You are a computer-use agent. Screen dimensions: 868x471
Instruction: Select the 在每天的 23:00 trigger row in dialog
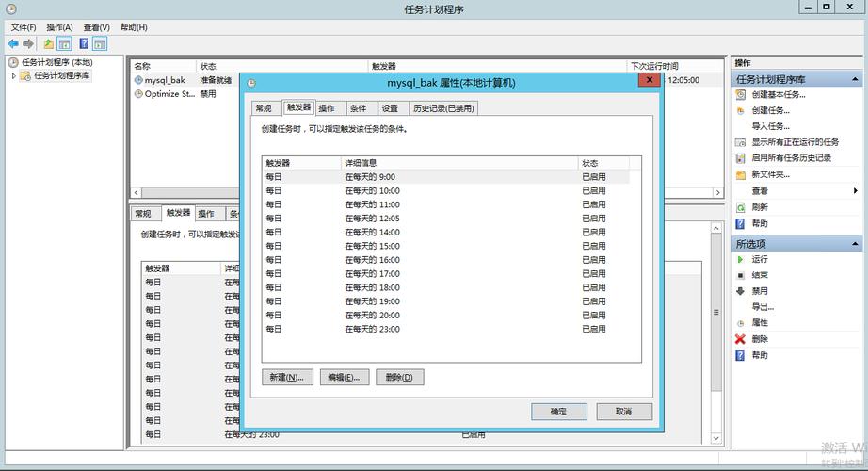click(x=446, y=329)
